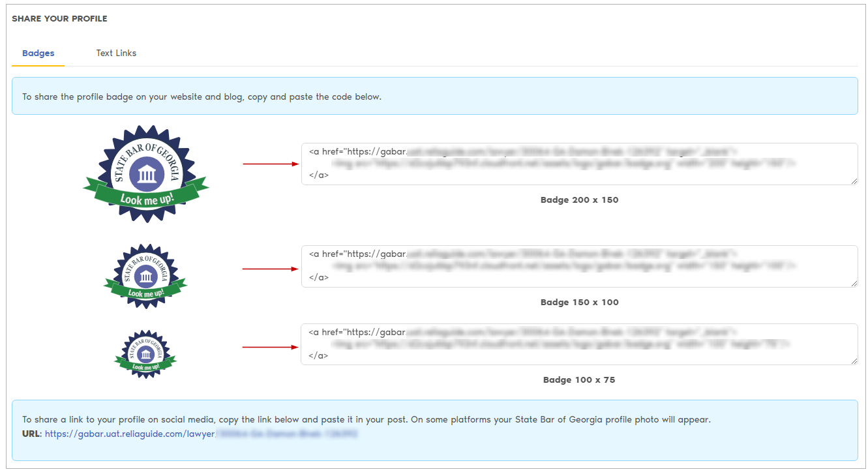Switch to the Badges tab
The image size is (868, 476).
38,53
